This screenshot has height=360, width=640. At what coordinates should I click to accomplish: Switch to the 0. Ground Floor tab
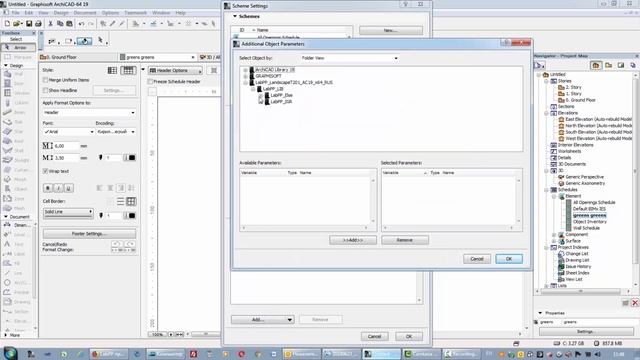(78, 58)
